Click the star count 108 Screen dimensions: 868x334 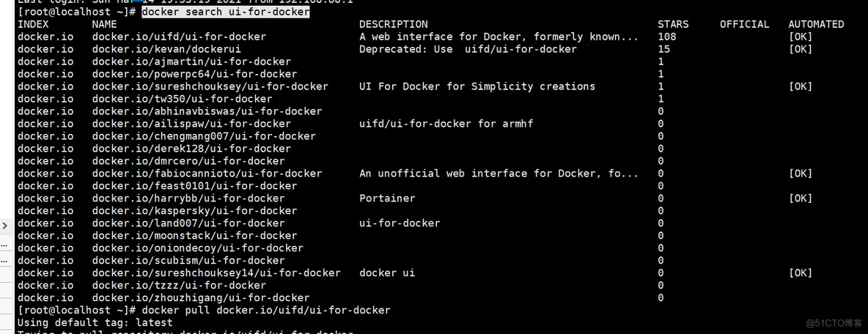667,37
